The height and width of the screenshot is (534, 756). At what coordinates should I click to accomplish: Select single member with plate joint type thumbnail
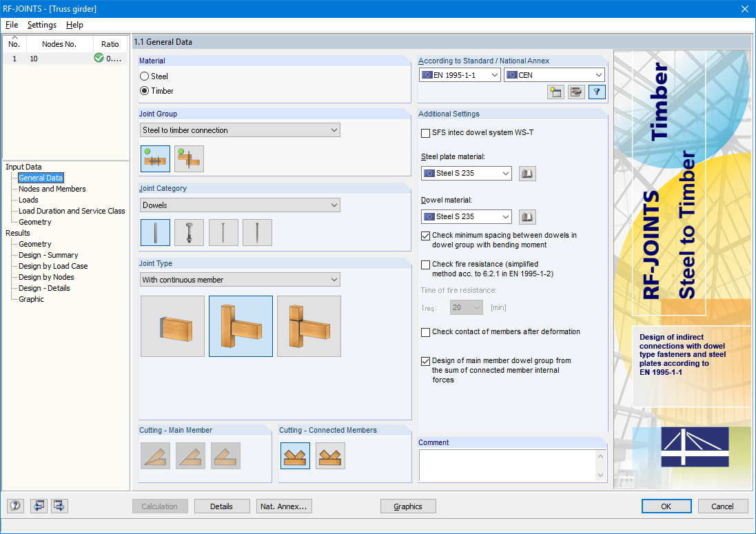click(172, 327)
